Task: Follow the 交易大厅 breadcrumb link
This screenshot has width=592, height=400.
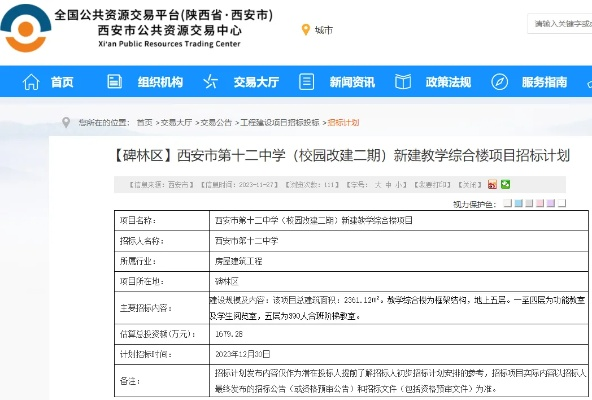Action: pyautogui.click(x=177, y=122)
